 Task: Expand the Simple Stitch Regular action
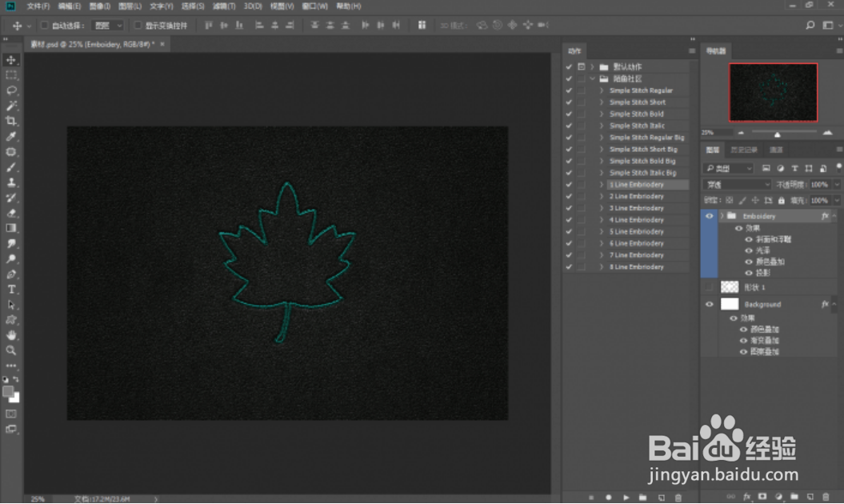point(602,90)
